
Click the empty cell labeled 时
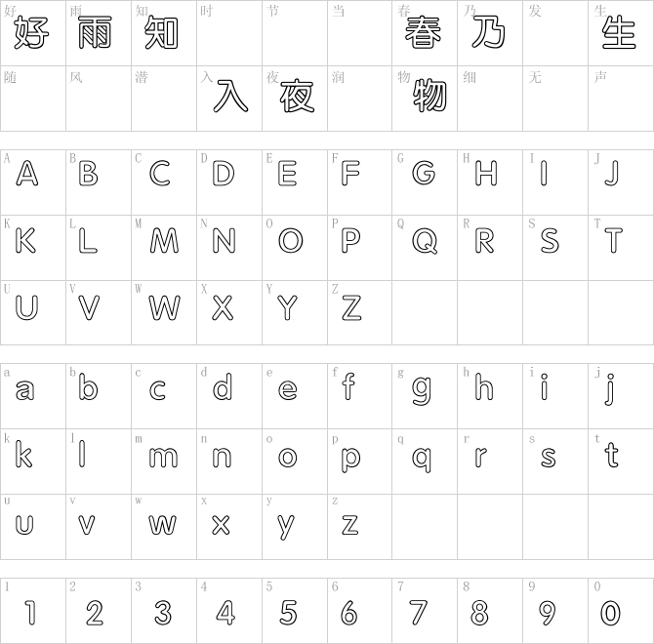click(229, 33)
